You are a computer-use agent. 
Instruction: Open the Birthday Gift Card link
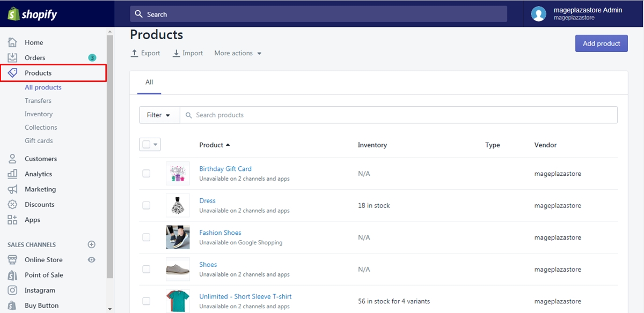pos(225,169)
